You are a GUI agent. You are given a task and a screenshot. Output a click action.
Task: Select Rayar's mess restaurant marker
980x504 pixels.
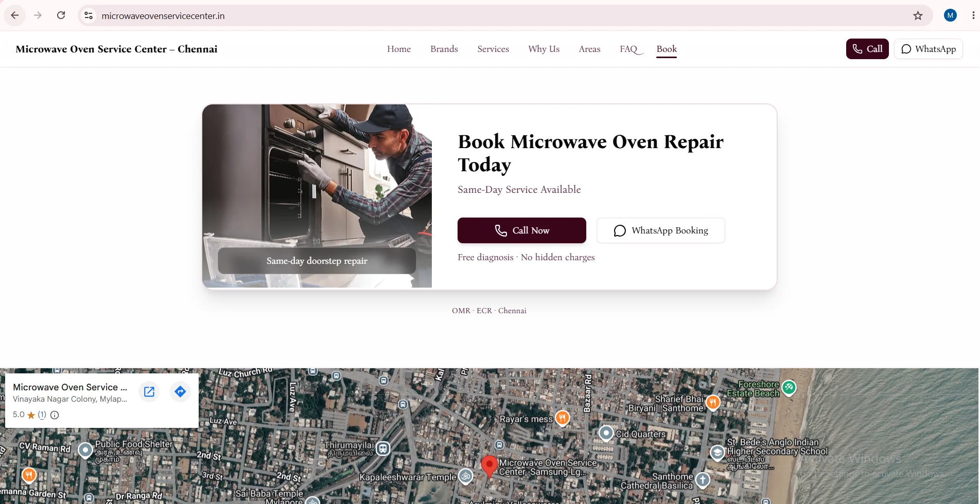pyautogui.click(x=563, y=418)
